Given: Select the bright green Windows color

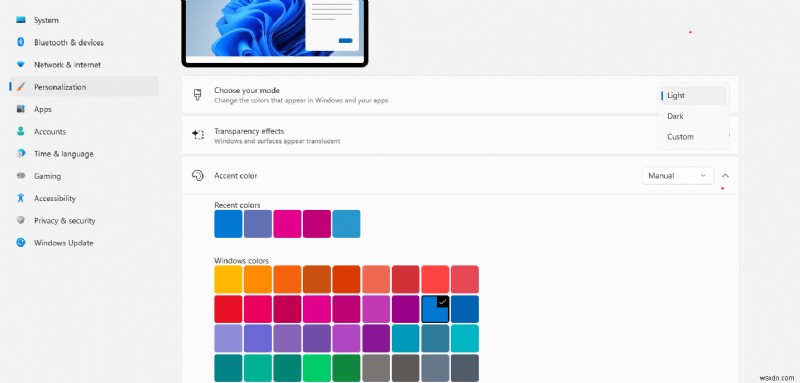Looking at the screenshot, I should point(317,368).
